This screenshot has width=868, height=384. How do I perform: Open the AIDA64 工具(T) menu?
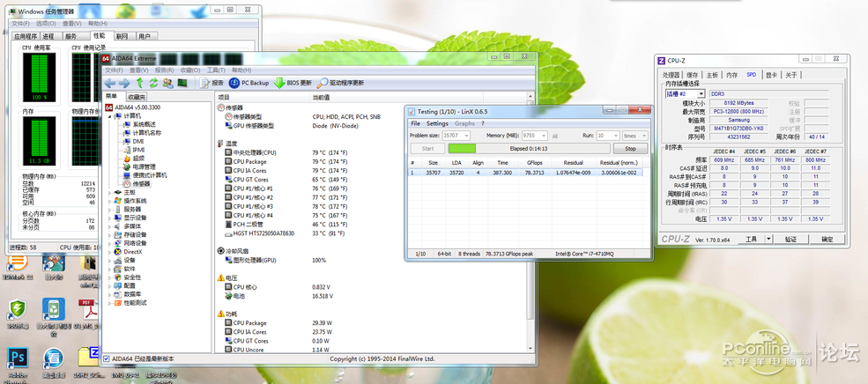215,70
